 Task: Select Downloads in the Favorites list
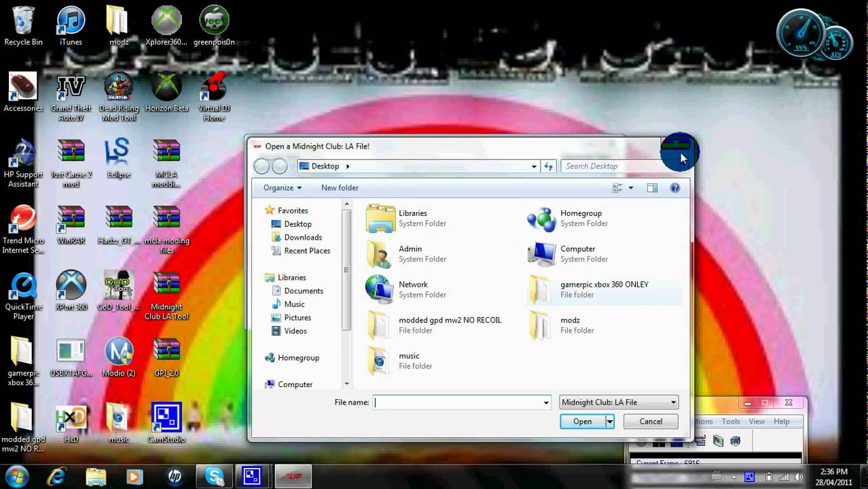point(297,238)
